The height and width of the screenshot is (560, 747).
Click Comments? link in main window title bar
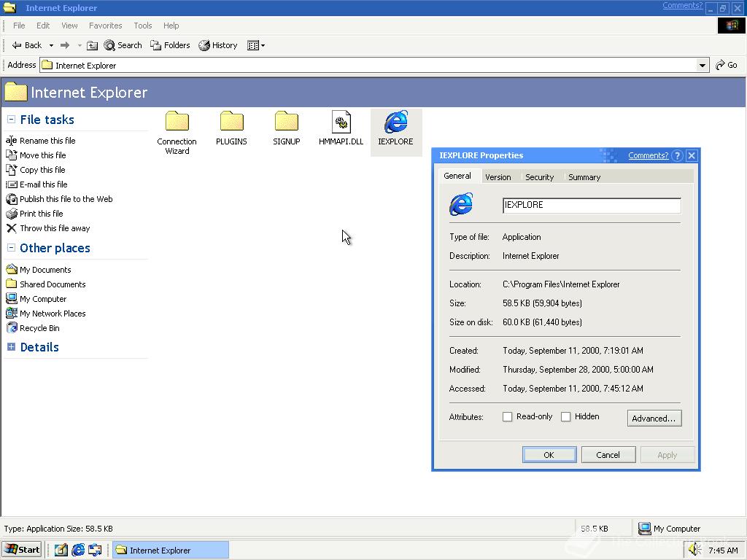[x=682, y=5]
